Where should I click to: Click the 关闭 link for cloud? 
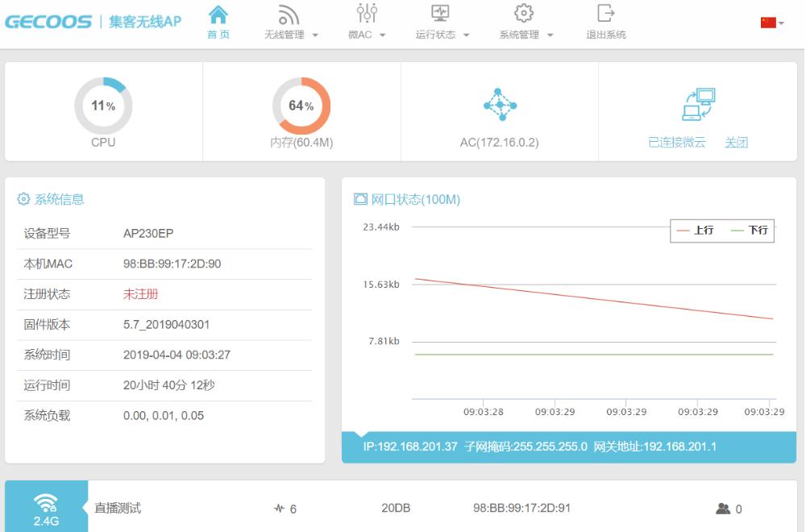[736, 143]
